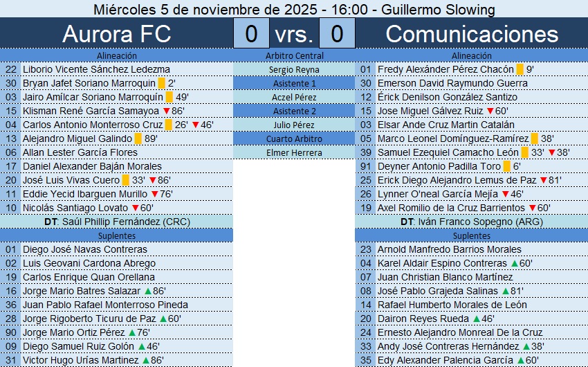Click green substitution arrow for Jorge Mario Batres
588x367 pixels.
(147, 291)
